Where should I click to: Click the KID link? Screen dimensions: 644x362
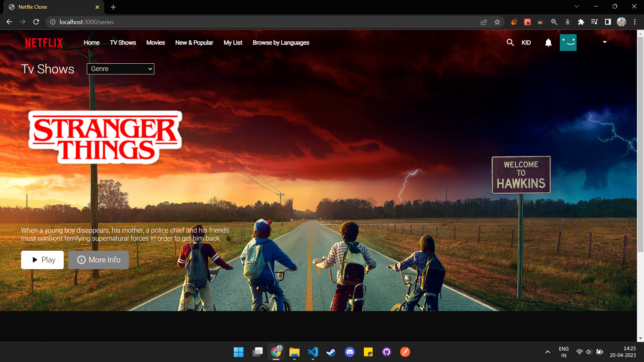click(526, 43)
